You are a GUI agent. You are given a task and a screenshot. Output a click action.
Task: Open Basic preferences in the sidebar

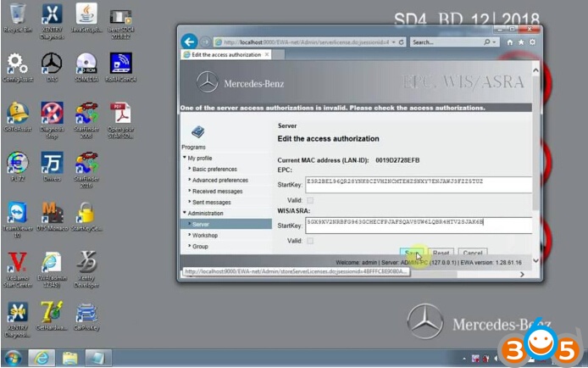pos(214,170)
